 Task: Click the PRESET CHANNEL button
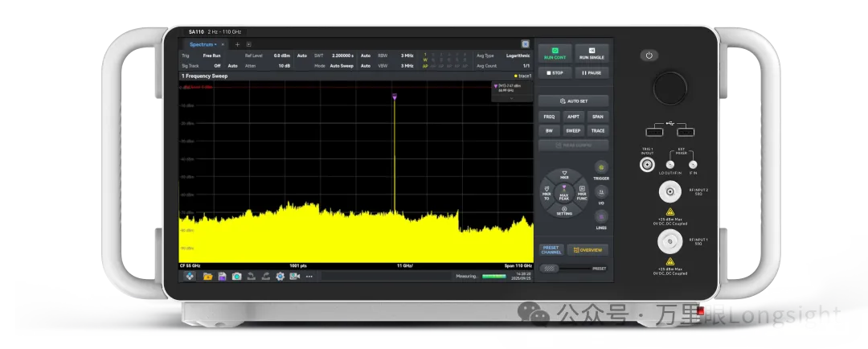[x=551, y=250]
